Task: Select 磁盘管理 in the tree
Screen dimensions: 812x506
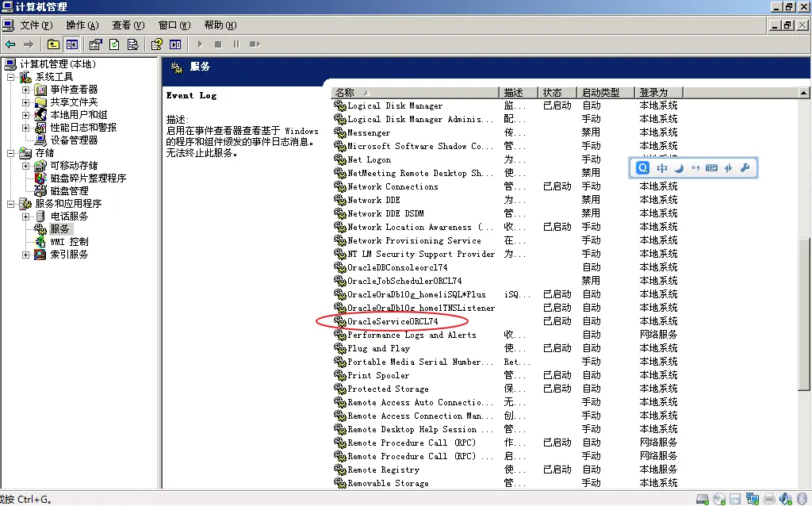Action: [69, 191]
